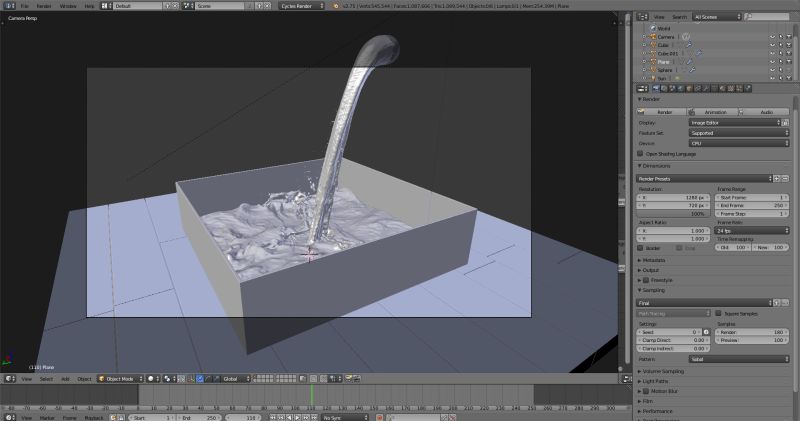Open the timeline Playback menu
The height and width of the screenshot is (421, 800).
(94, 417)
